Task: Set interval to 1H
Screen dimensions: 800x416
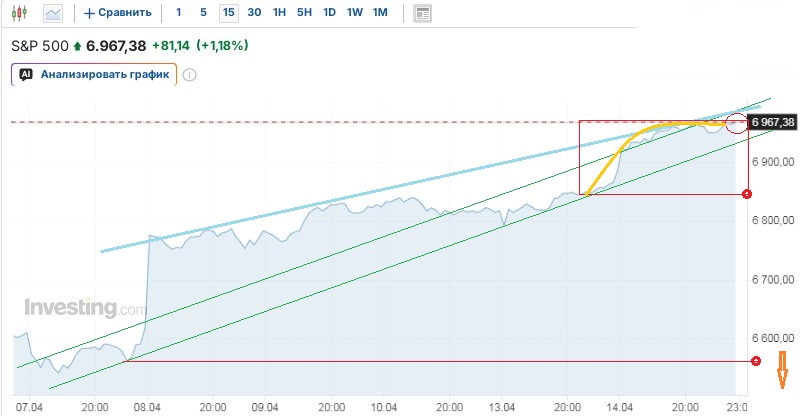Action: point(280,13)
